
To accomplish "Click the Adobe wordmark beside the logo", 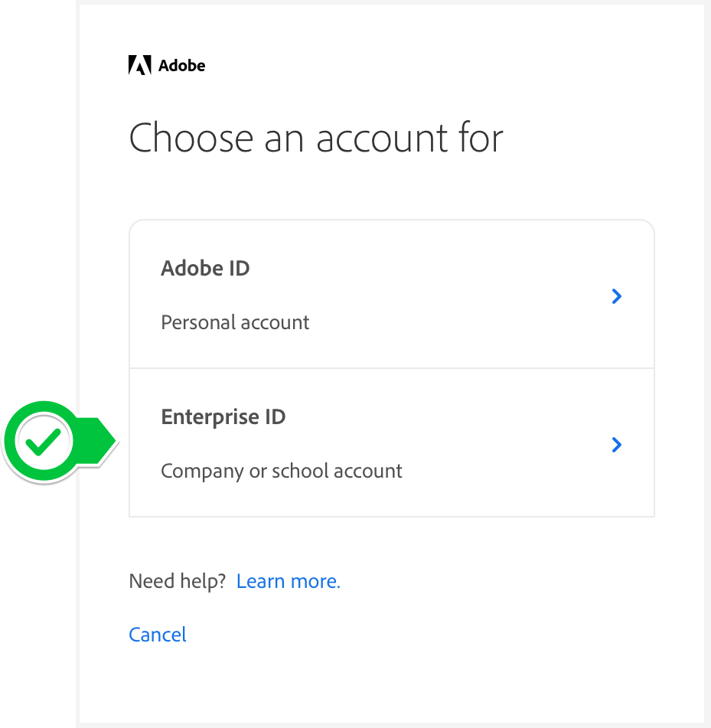I will coord(181,66).
